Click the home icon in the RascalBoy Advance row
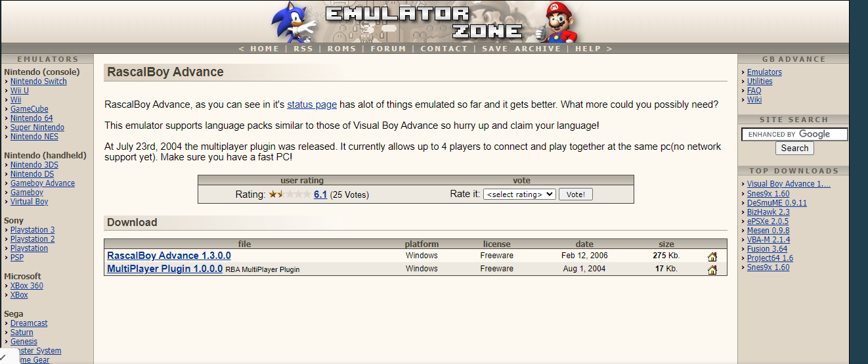The image size is (868, 364). point(712,256)
